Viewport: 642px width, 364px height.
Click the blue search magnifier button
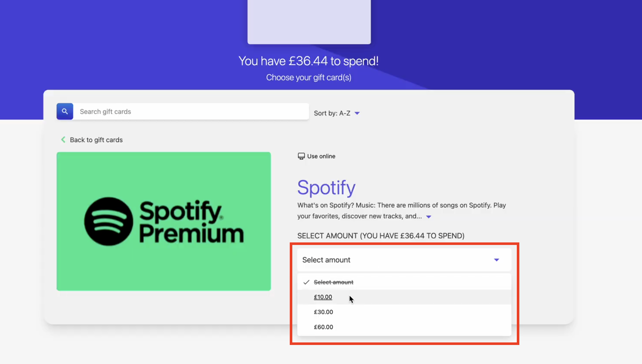click(x=65, y=111)
